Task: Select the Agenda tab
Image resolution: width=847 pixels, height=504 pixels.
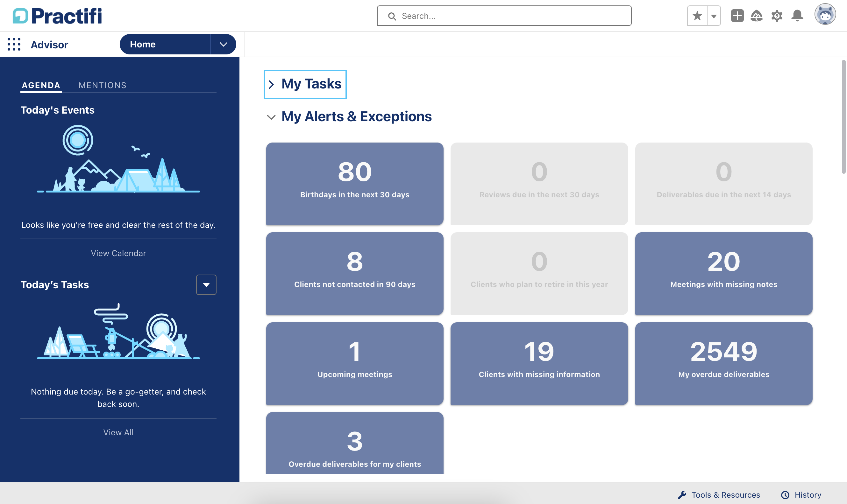Action: [x=41, y=85]
